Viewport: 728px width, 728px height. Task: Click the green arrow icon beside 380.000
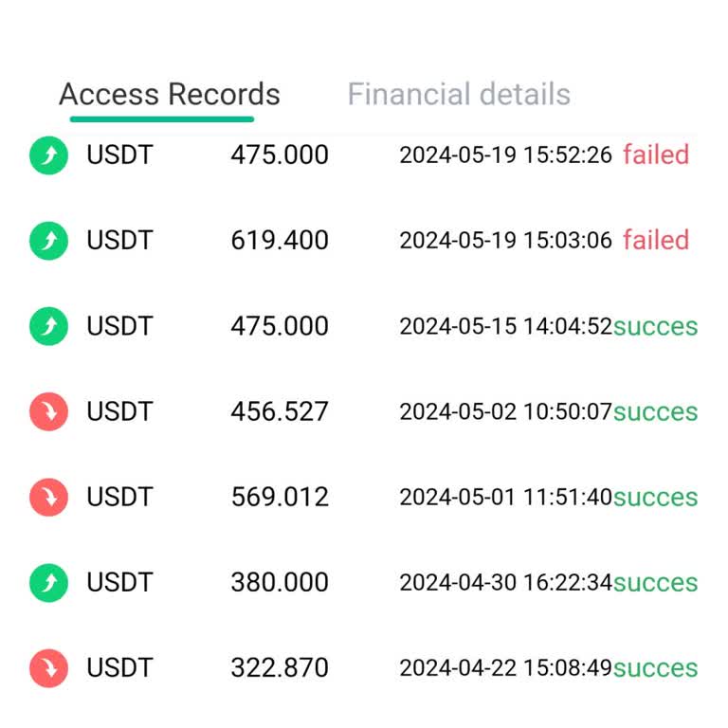click(x=48, y=583)
